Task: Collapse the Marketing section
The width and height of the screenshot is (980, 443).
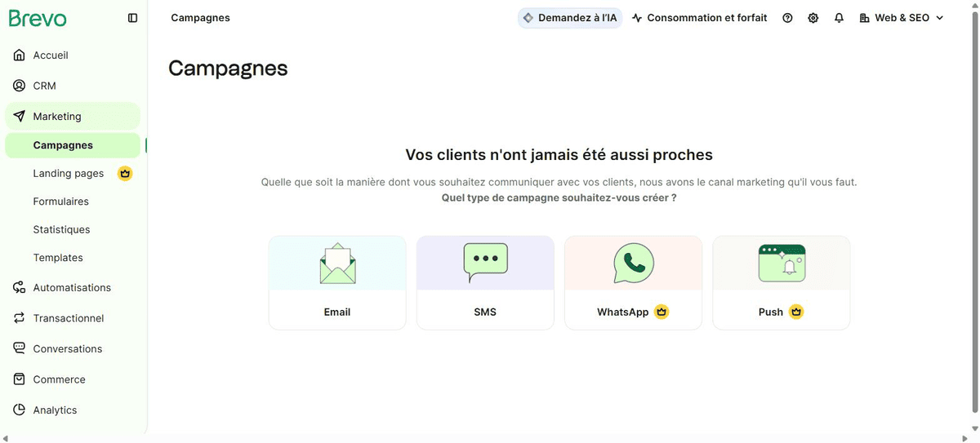Action: click(73, 117)
